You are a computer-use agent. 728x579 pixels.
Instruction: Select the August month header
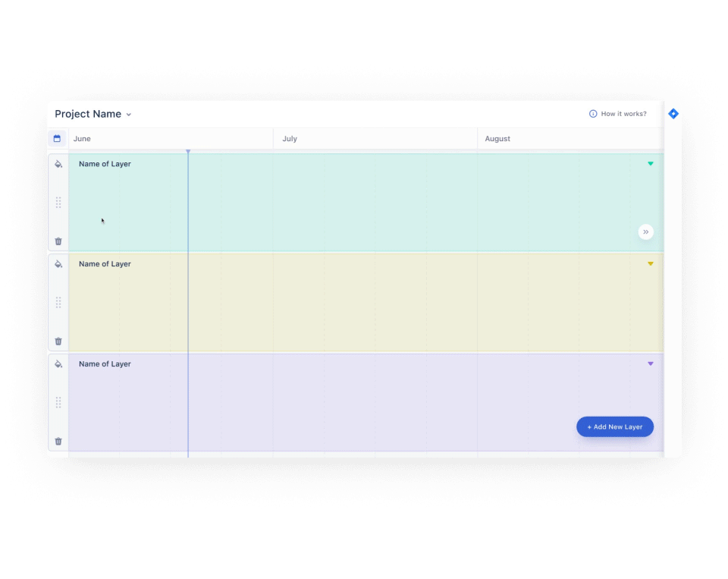[x=497, y=138]
